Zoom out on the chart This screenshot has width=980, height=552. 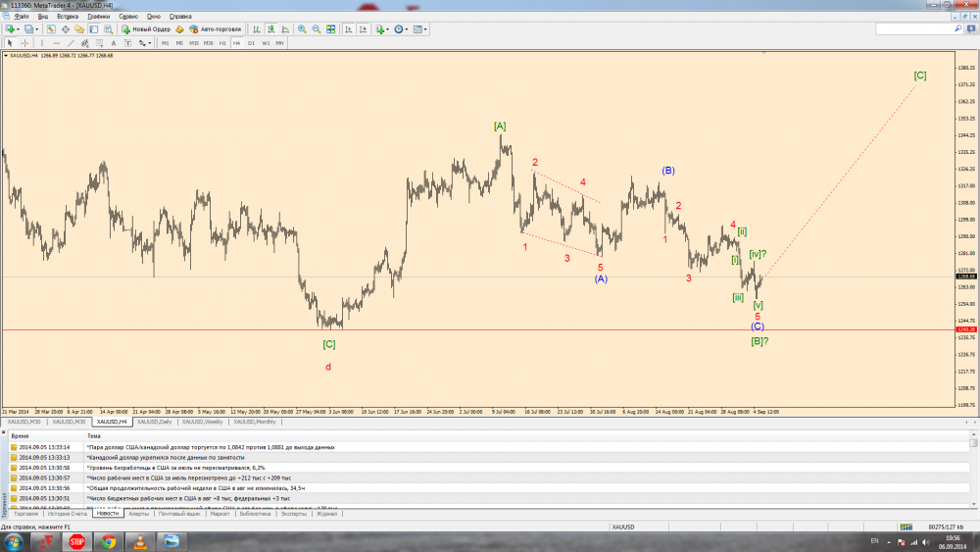317,28
